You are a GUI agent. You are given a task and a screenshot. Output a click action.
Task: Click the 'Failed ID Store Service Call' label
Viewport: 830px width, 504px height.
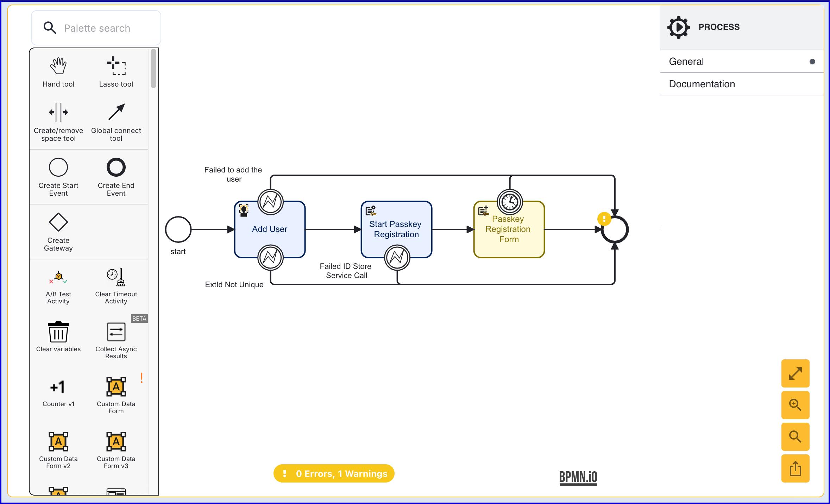point(346,271)
